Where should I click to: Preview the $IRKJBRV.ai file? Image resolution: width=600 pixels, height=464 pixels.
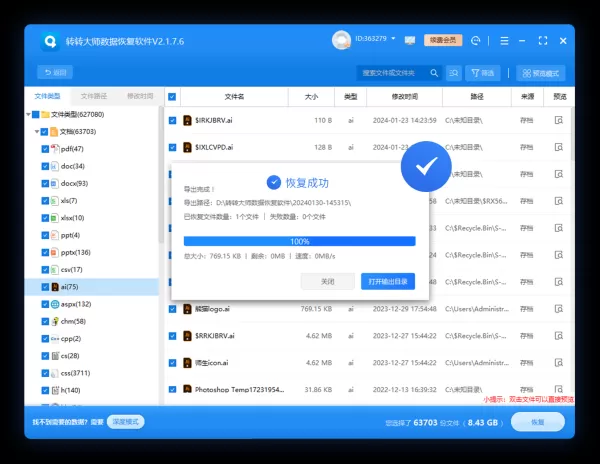(x=559, y=120)
